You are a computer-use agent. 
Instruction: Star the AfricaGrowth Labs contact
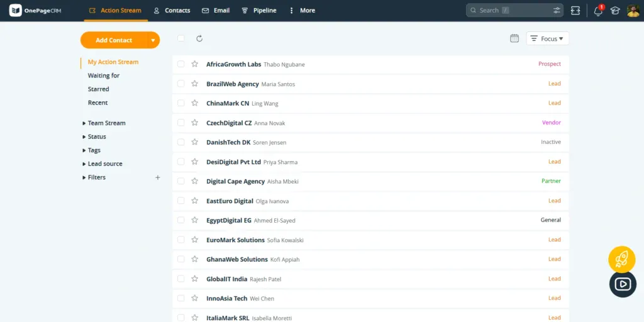[x=195, y=64]
